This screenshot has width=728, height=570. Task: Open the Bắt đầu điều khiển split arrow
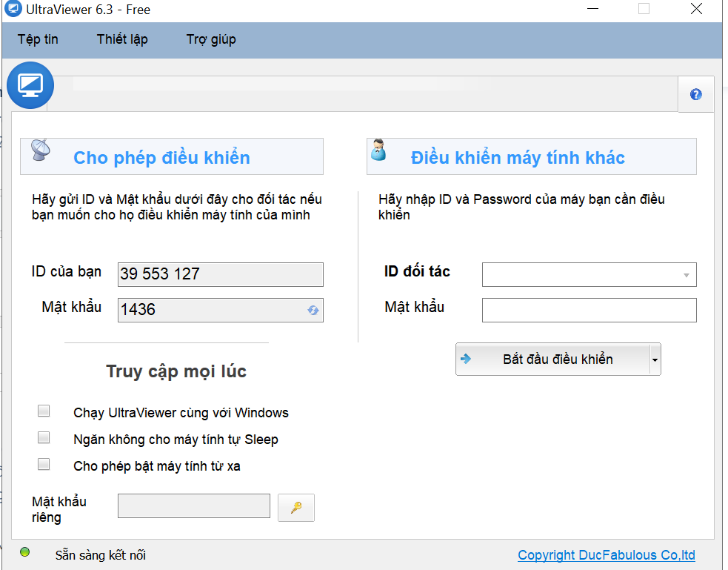tap(655, 359)
